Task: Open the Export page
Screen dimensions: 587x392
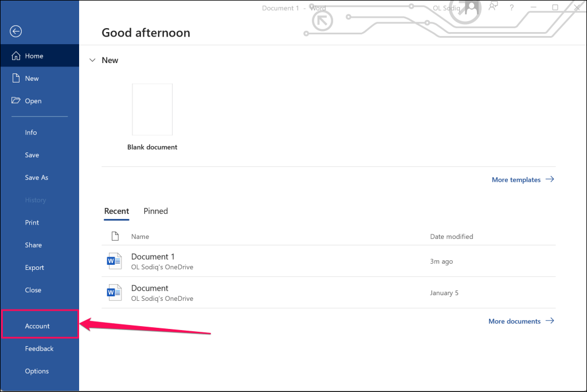Action: pos(34,268)
